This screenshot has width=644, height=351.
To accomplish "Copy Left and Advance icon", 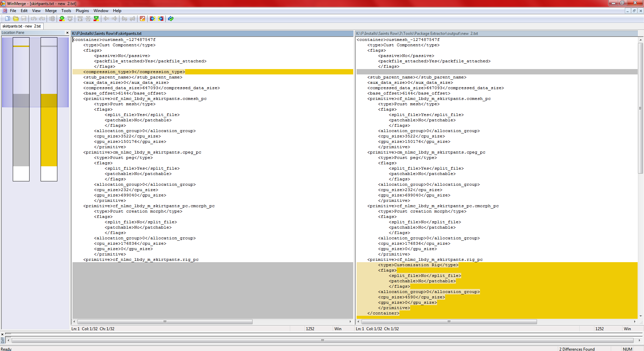I will pyautogui.click(x=132, y=19).
